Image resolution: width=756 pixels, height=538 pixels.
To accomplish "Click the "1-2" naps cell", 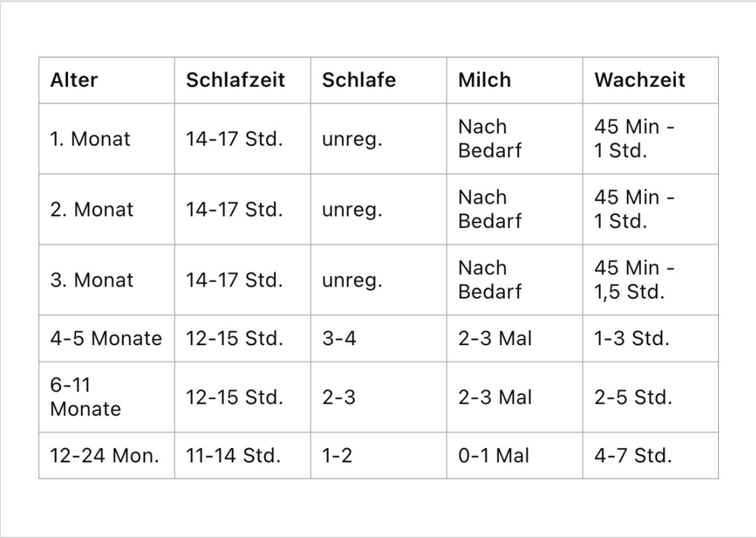I will point(337,456).
